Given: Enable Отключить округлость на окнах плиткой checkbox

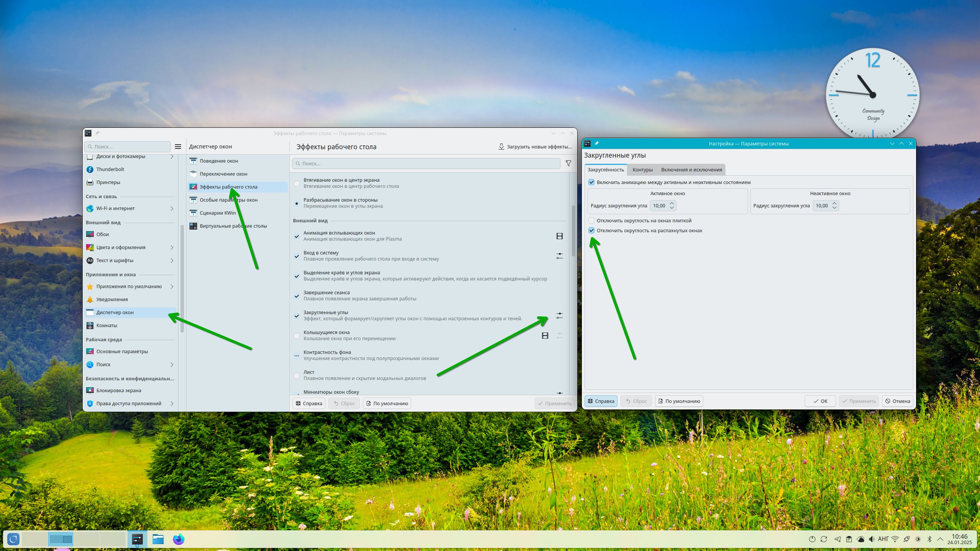Looking at the screenshot, I should pyautogui.click(x=591, y=220).
